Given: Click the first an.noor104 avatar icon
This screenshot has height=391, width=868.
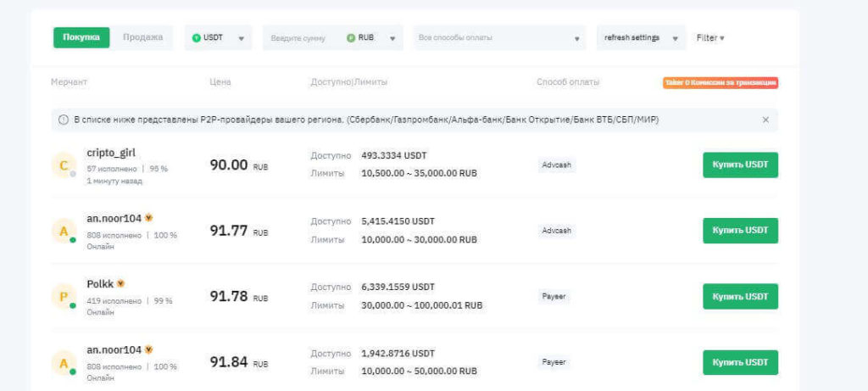Looking at the screenshot, I should click(x=64, y=231).
